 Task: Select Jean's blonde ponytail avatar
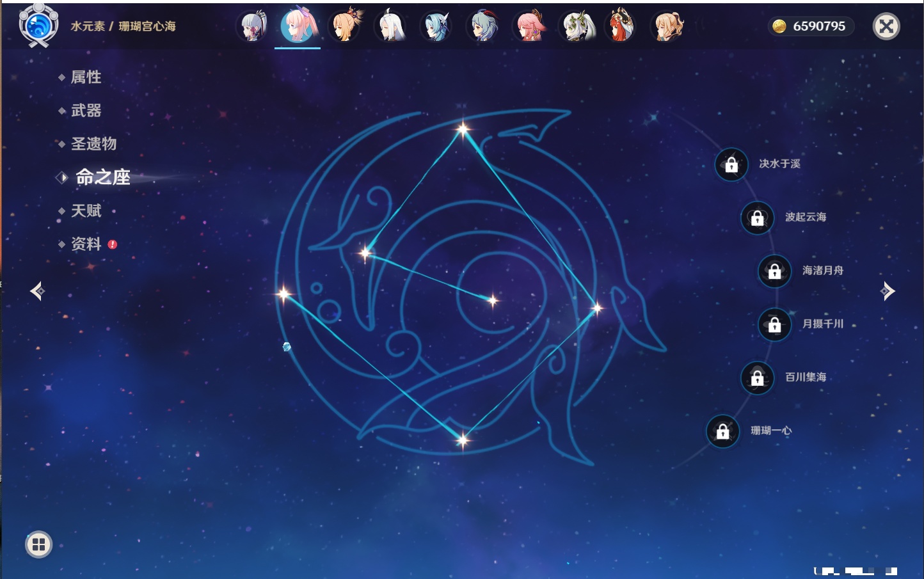click(667, 26)
